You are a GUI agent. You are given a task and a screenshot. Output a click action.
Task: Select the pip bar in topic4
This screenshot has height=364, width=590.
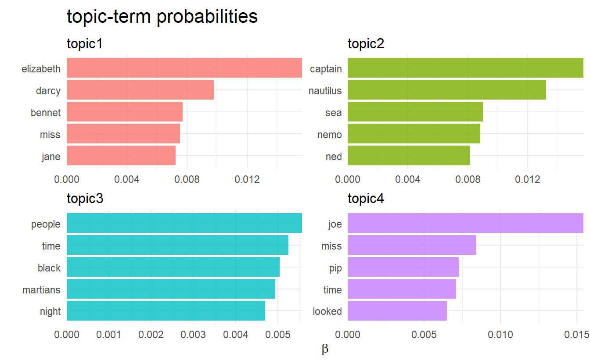click(x=403, y=267)
